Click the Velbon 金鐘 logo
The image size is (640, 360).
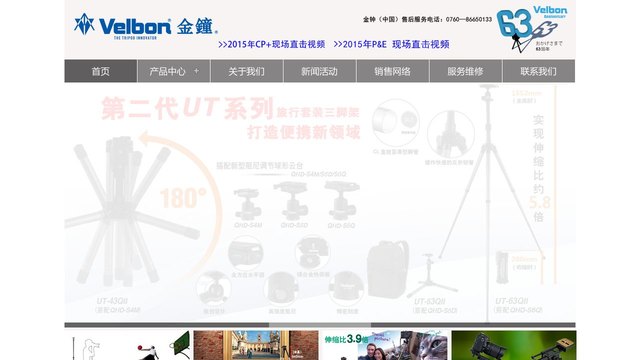pyautogui.click(x=146, y=27)
